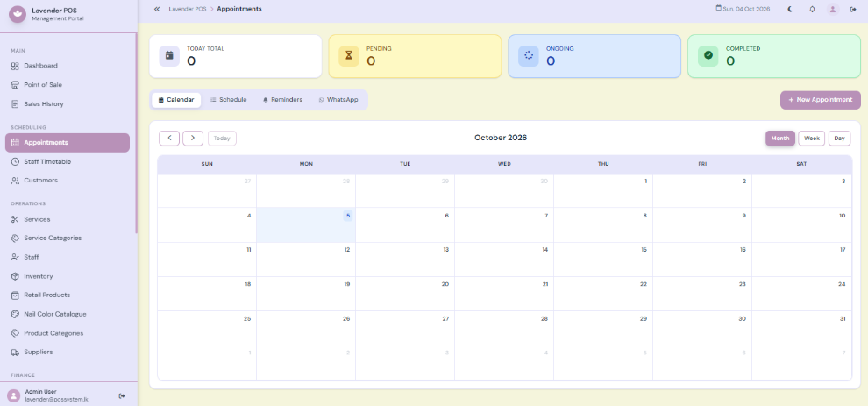The image size is (868, 406).
Task: Open Sales History page
Action: coord(68,103)
